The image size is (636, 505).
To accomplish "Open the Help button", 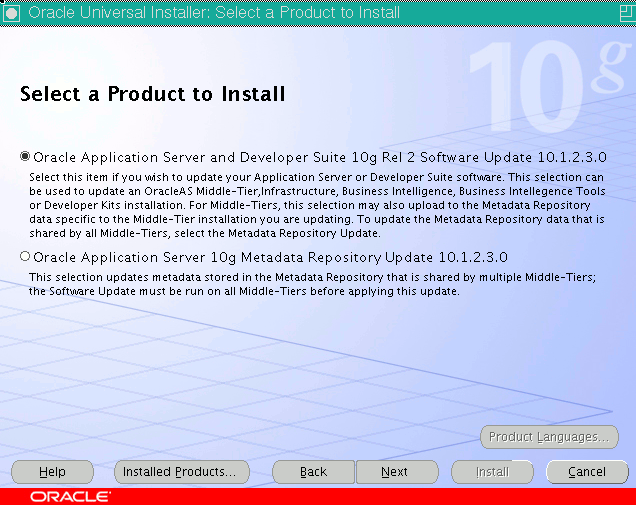I will pyautogui.click(x=52, y=472).
